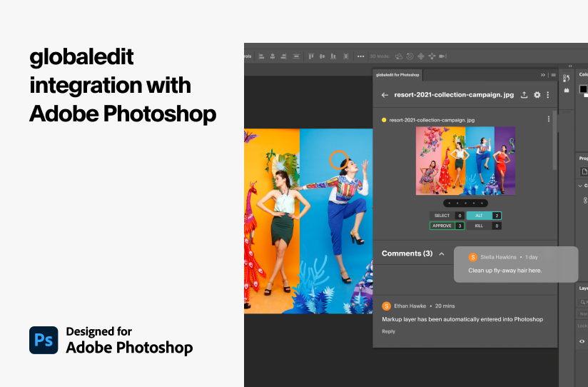Click Reply under Ethan Hawke's comment
The height and width of the screenshot is (387, 588).
tap(388, 331)
